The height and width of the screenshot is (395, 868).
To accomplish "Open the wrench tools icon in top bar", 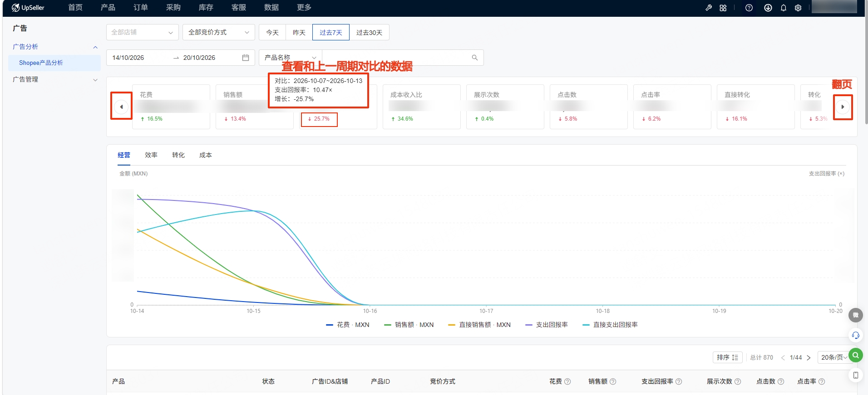I will pos(709,8).
